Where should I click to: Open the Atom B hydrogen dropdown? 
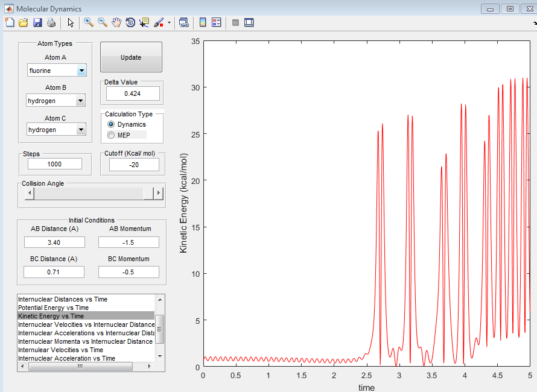pos(80,101)
